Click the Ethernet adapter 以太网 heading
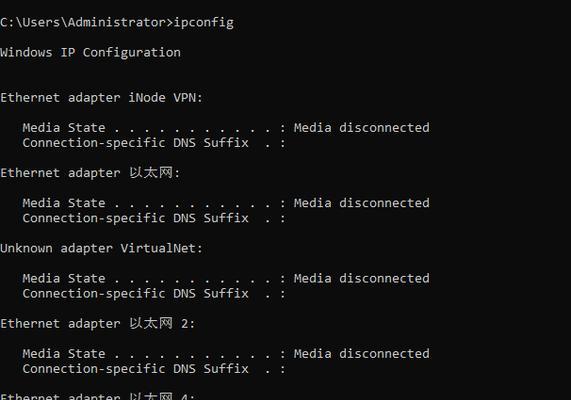Screen dimensions: 571x400 (90, 173)
